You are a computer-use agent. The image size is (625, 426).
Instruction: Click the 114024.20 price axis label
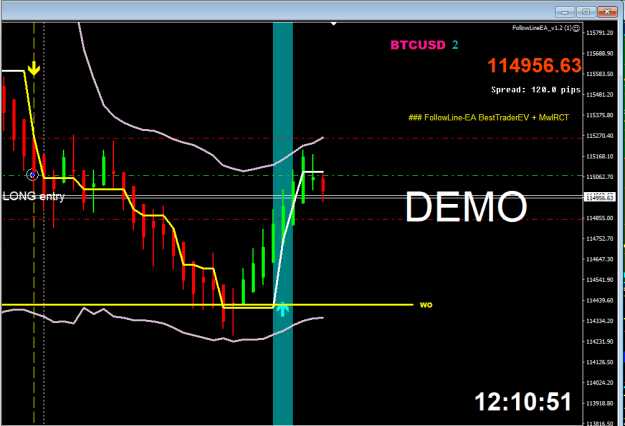[x=599, y=383]
